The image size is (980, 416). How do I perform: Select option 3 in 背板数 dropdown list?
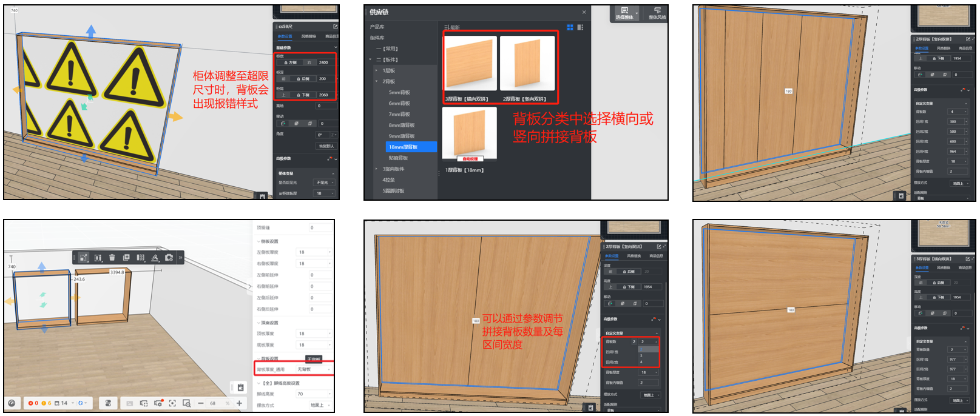point(648,355)
